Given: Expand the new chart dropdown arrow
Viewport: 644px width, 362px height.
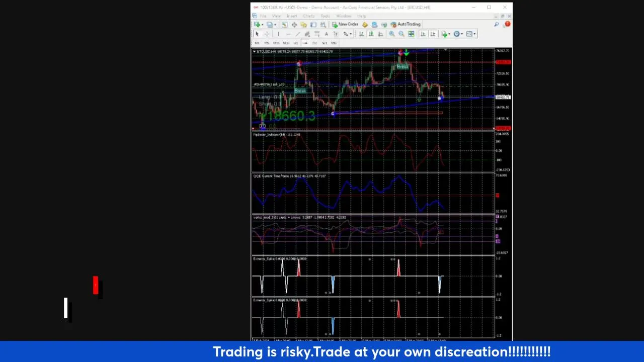Looking at the screenshot, I should pyautogui.click(x=263, y=25).
